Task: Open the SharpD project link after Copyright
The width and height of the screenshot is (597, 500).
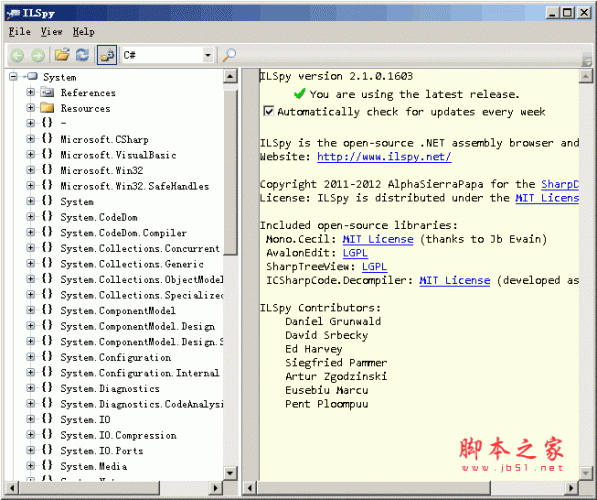Action: [x=560, y=184]
